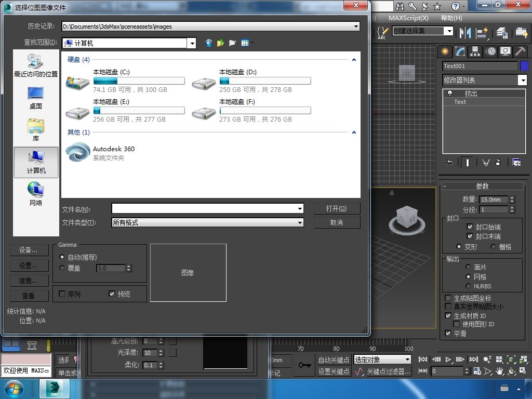Open the Selected key filter dropdown
Image resolution: width=532 pixels, height=399 pixels.
407,360
